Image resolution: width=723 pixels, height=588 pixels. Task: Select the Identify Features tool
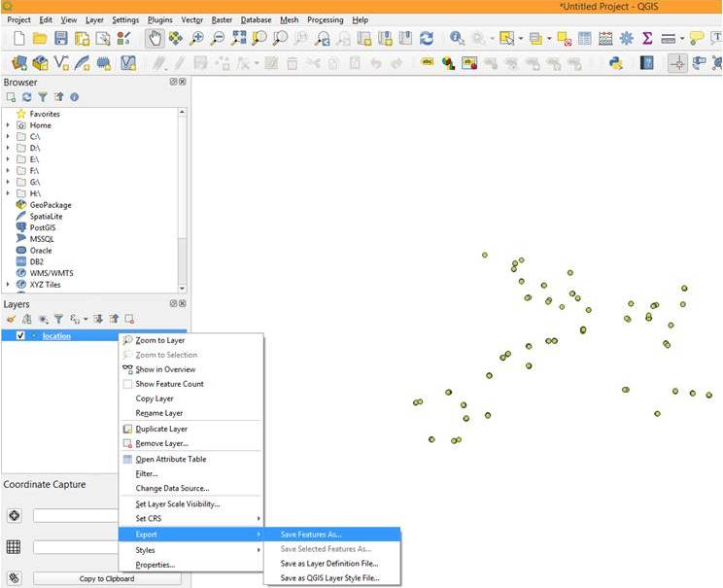pos(457,39)
